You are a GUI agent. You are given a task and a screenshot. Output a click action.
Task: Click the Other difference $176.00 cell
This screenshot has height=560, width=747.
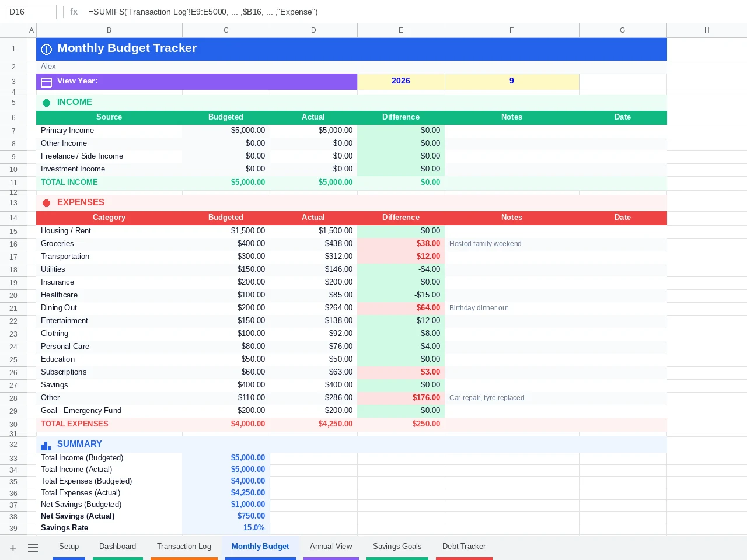point(401,398)
